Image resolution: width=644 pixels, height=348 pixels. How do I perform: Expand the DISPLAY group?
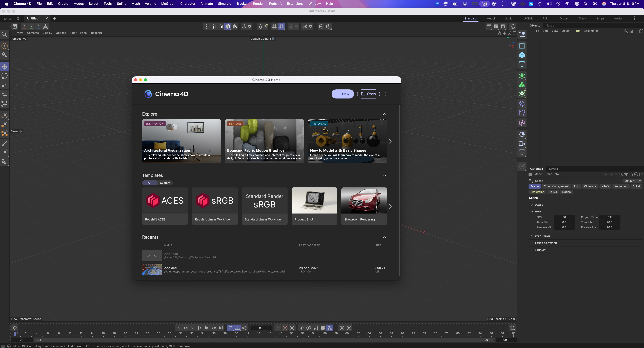pyautogui.click(x=532, y=250)
